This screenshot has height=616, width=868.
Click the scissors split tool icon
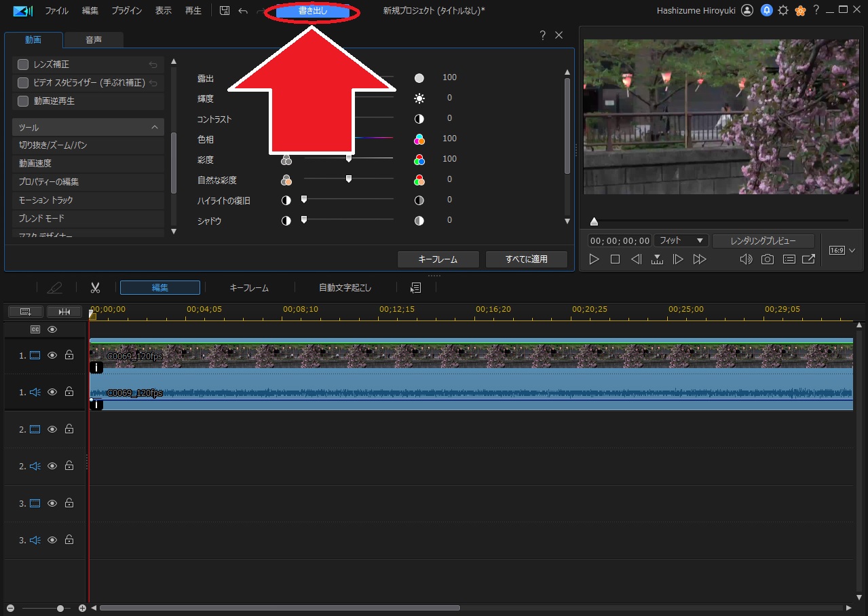(x=95, y=288)
